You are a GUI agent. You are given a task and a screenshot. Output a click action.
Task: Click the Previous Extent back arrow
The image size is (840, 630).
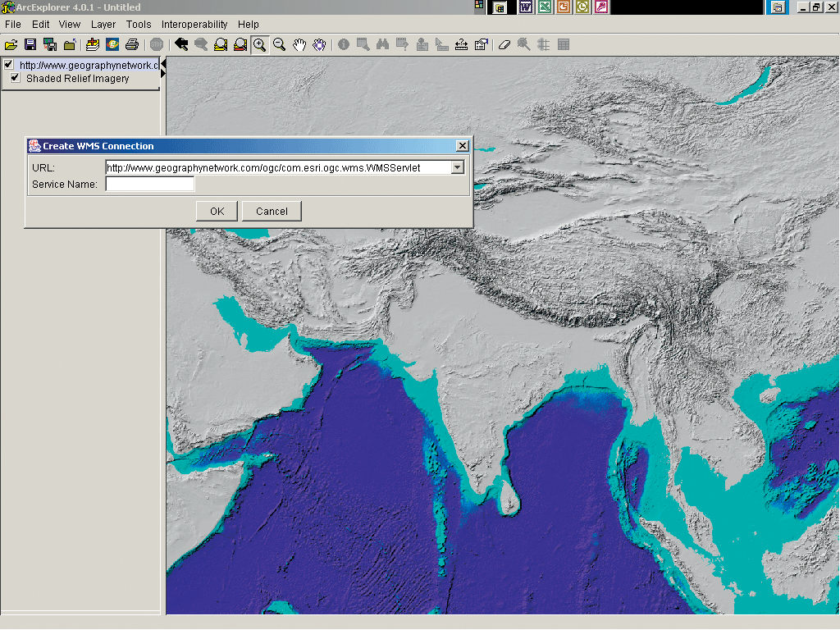[181, 44]
